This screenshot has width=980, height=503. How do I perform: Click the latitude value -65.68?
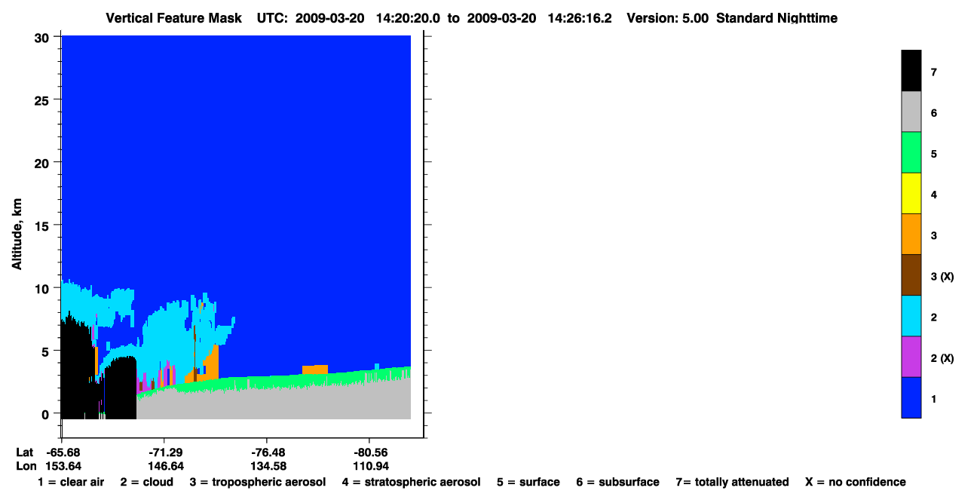(x=63, y=452)
